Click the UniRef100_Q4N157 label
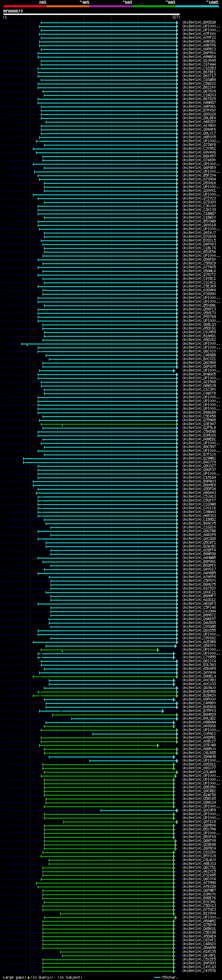Screen dimensions: 222x980 tap(199, 619)
